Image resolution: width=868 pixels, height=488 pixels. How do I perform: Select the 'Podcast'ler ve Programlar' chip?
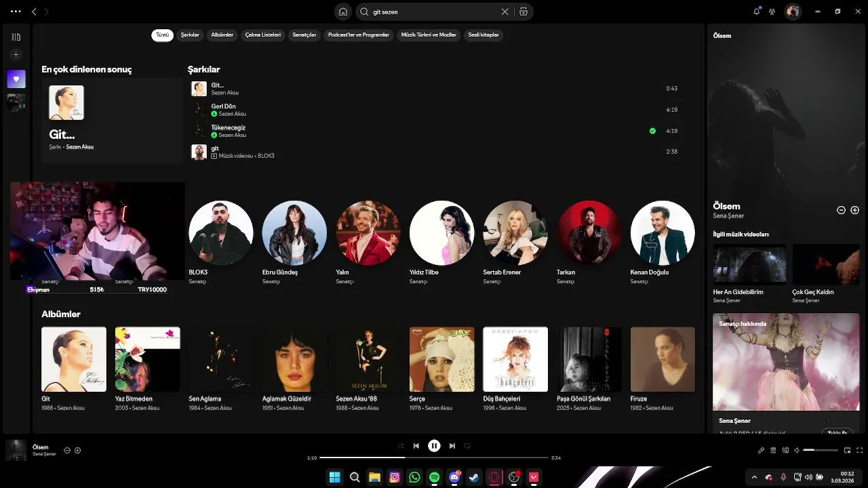(x=359, y=35)
